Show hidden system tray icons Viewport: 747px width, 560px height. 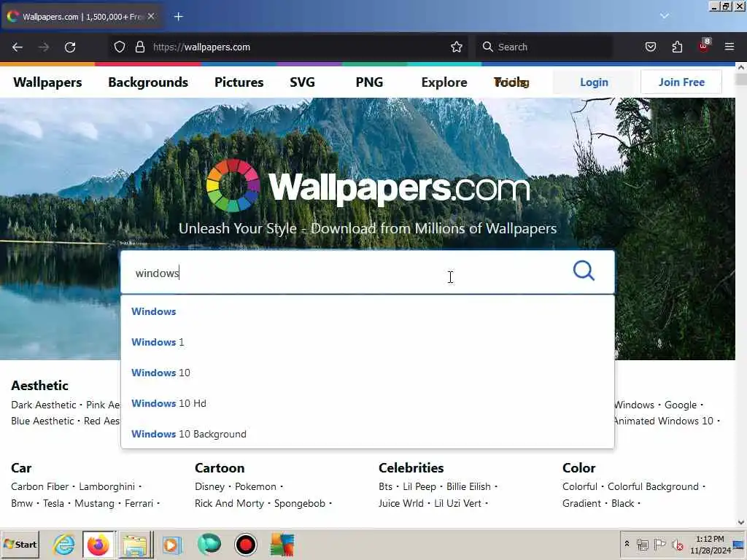coord(627,544)
